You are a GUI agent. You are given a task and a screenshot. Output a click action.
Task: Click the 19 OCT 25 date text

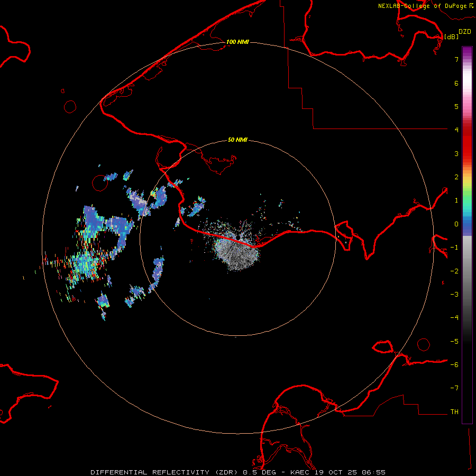click(337, 472)
